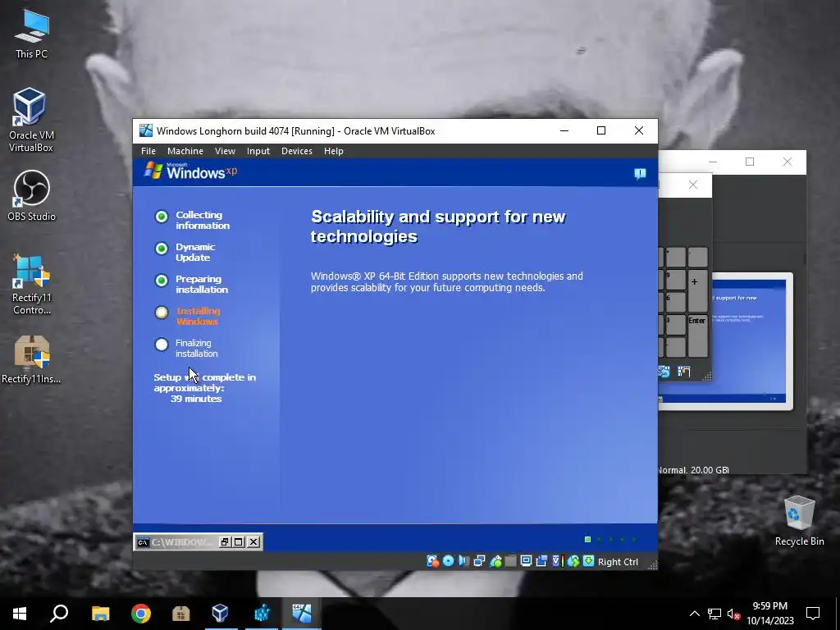Click the soft keyboard reset icon in its status bar

click(683, 372)
